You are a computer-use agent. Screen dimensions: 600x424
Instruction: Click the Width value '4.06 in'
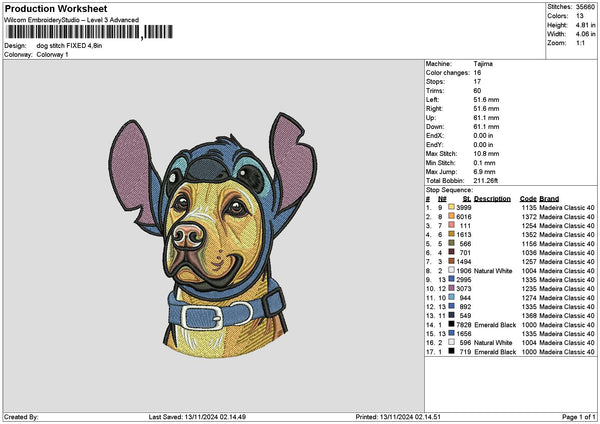(585, 34)
